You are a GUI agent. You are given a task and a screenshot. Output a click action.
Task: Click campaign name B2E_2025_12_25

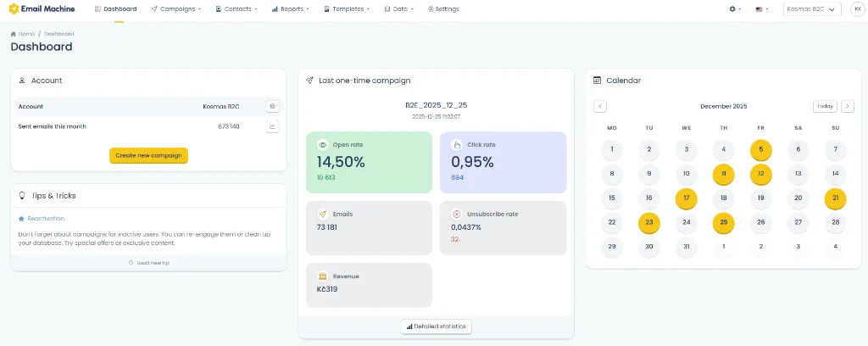pyautogui.click(x=437, y=105)
